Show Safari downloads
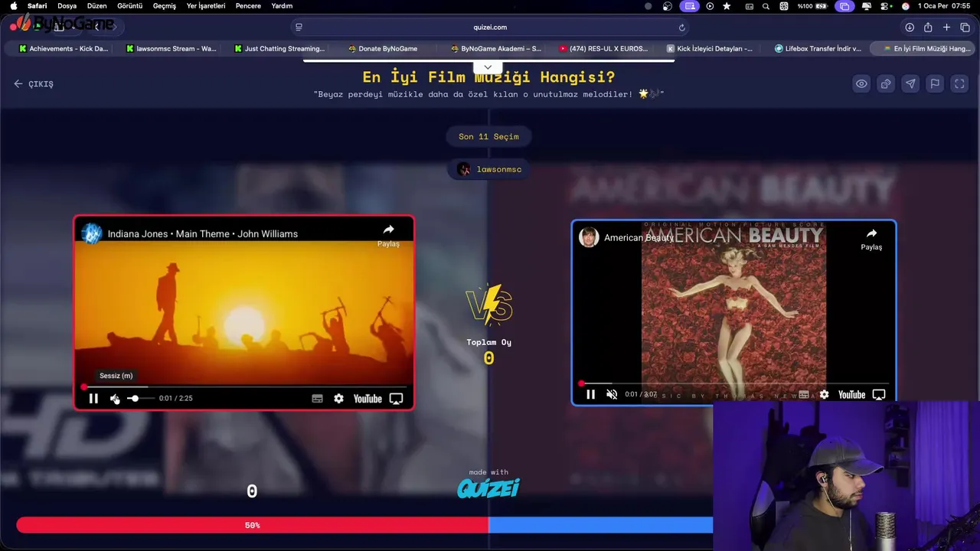The width and height of the screenshot is (980, 551). pyautogui.click(x=910, y=27)
